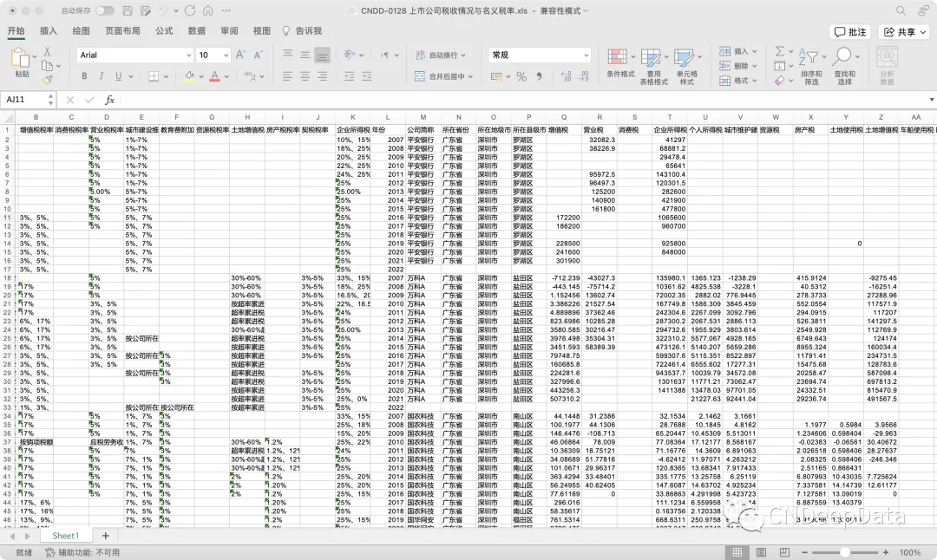Click the 自动换行 wrap text button
Viewport: 937px width, 560px height.
pyautogui.click(x=441, y=55)
